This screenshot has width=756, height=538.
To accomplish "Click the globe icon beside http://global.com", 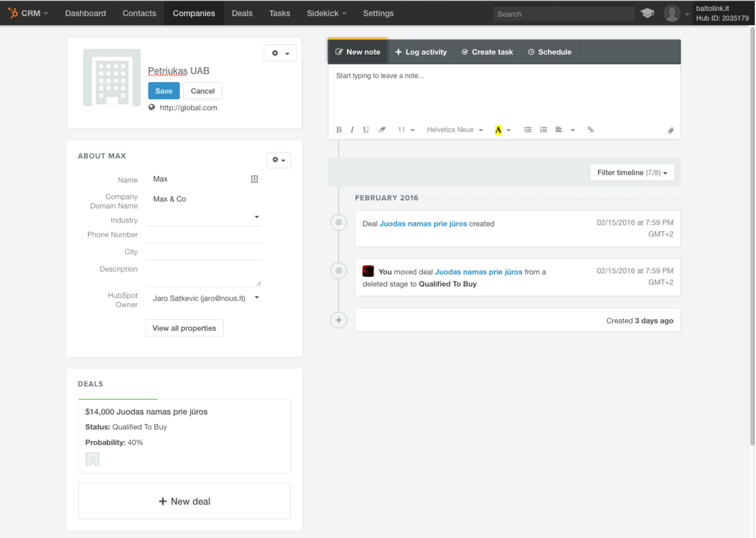I will pos(152,108).
